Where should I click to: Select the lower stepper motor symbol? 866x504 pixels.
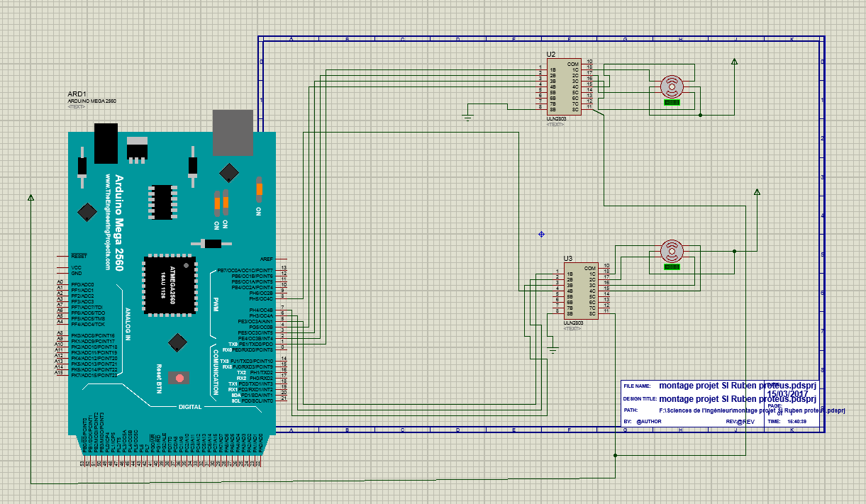coord(671,251)
